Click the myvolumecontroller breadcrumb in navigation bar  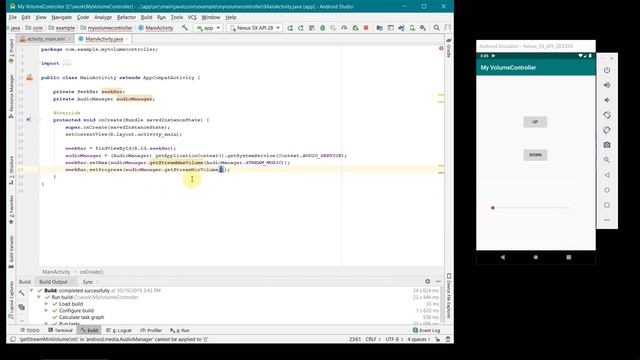107,28
